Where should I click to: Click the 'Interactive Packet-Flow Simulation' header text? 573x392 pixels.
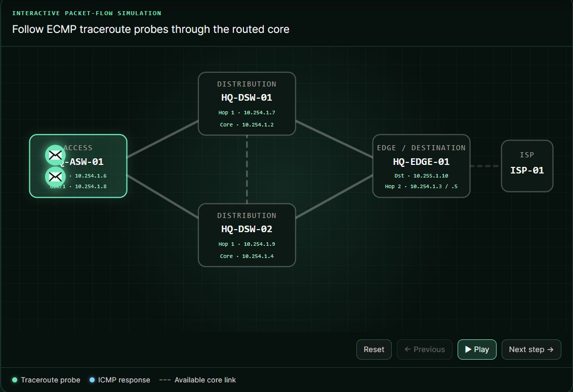click(x=87, y=13)
